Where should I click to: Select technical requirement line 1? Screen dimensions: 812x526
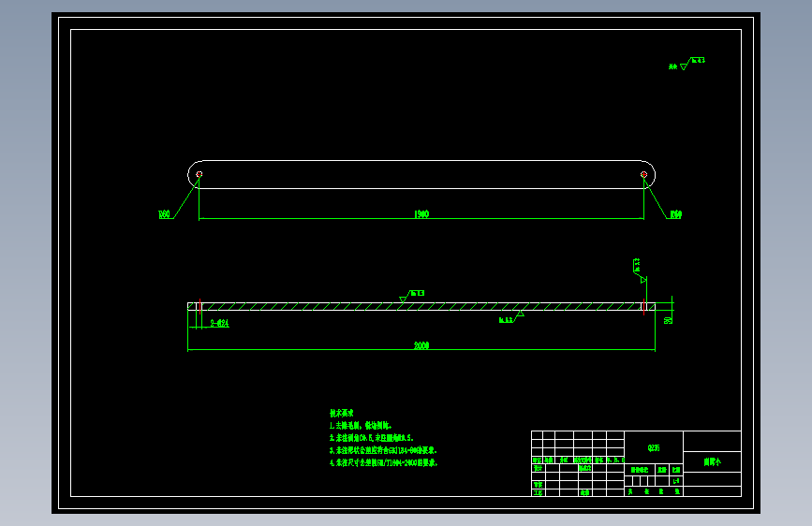361,426
